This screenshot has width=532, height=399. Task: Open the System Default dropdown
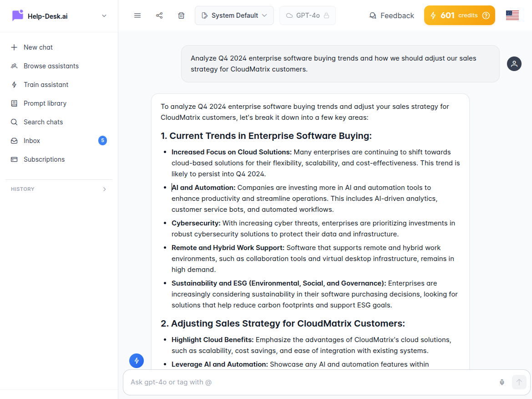click(x=234, y=15)
